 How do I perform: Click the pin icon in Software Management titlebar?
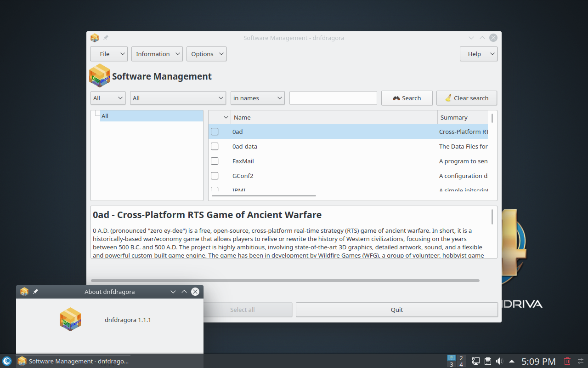(x=106, y=38)
